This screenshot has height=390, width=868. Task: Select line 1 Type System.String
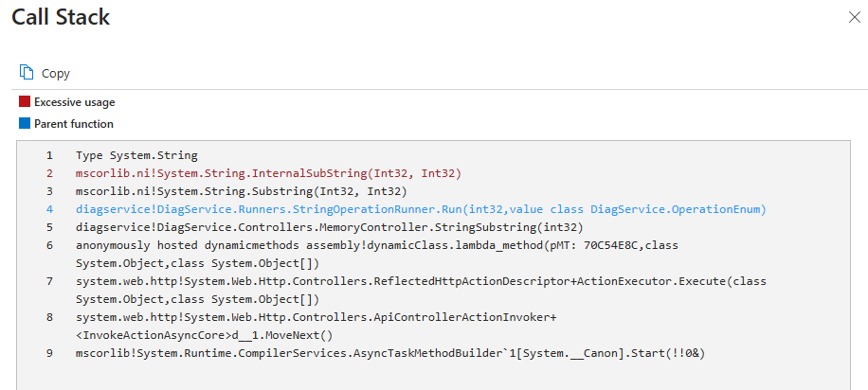click(x=136, y=155)
